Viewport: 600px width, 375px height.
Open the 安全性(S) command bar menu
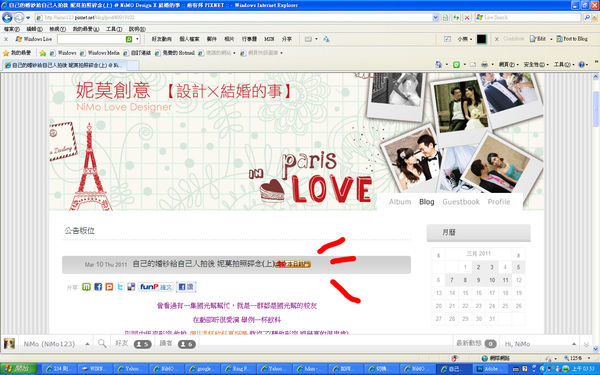tap(536, 65)
